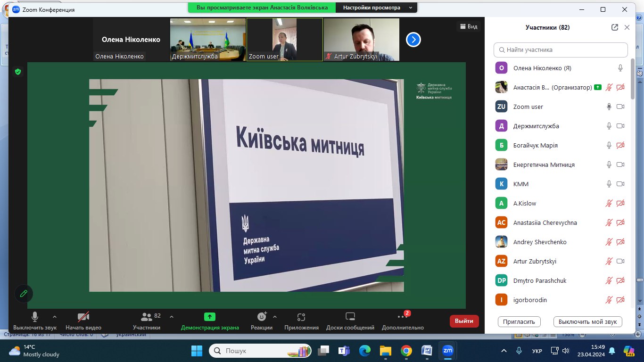Click camera icon in Artur Zubrytskyi list row
The height and width of the screenshot is (362, 644).
tap(620, 261)
